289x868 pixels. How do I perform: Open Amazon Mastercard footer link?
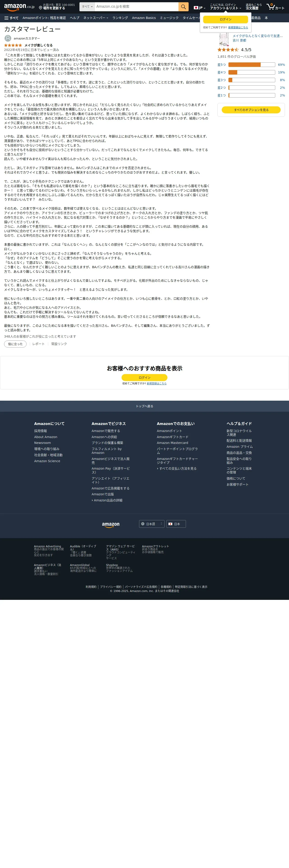point(172,443)
